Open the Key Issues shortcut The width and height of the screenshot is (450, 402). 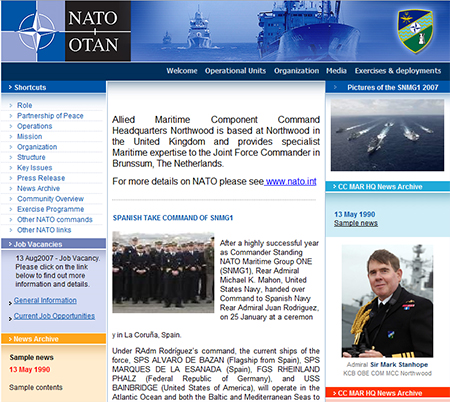(35, 168)
